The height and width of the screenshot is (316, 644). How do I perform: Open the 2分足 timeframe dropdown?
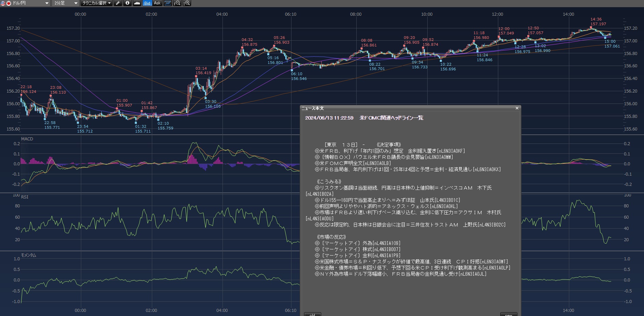click(75, 3)
